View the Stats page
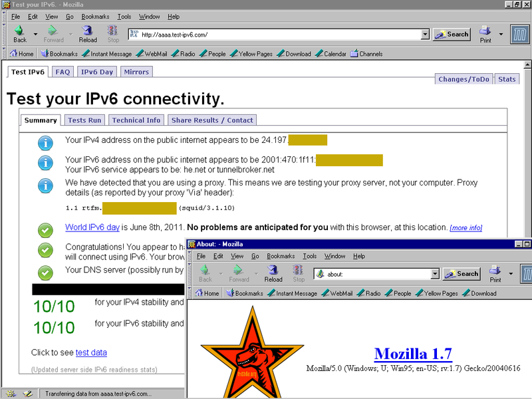 [x=507, y=78]
